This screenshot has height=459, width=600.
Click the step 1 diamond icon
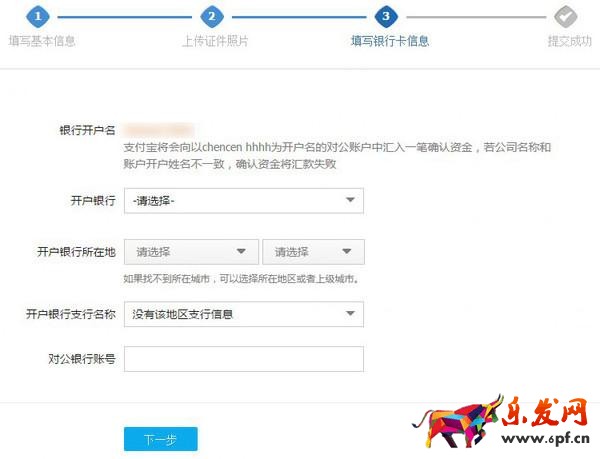pos(38,16)
